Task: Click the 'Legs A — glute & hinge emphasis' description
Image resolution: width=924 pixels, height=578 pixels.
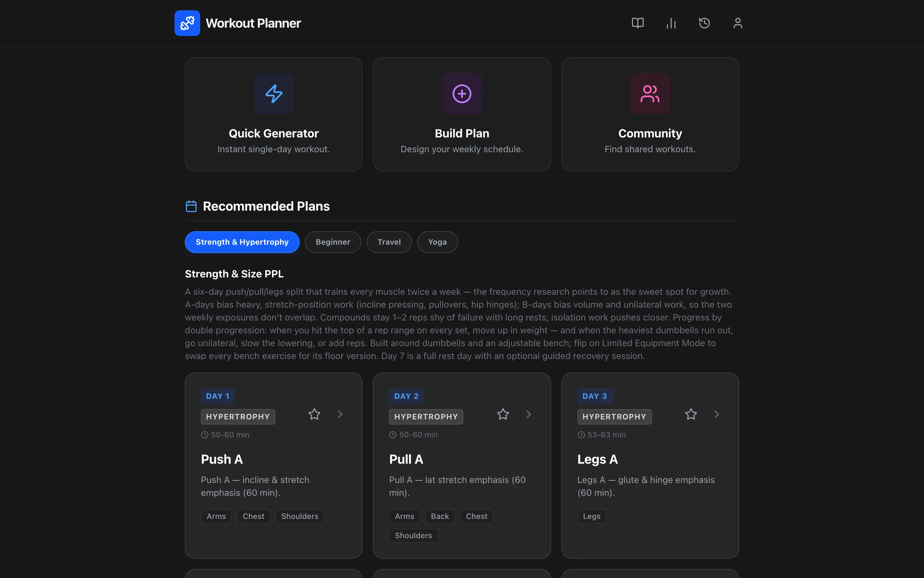Action: (x=646, y=486)
